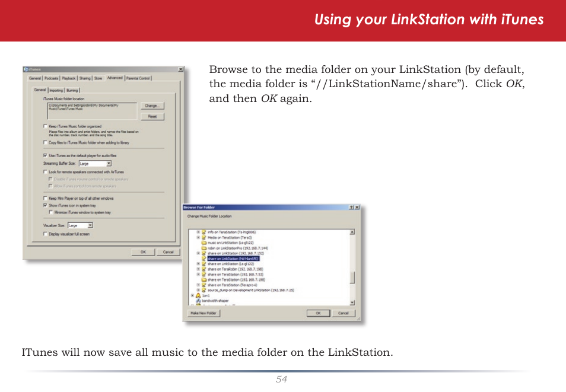Open the Playback preferences tab
566x392 pixels.
69,78
